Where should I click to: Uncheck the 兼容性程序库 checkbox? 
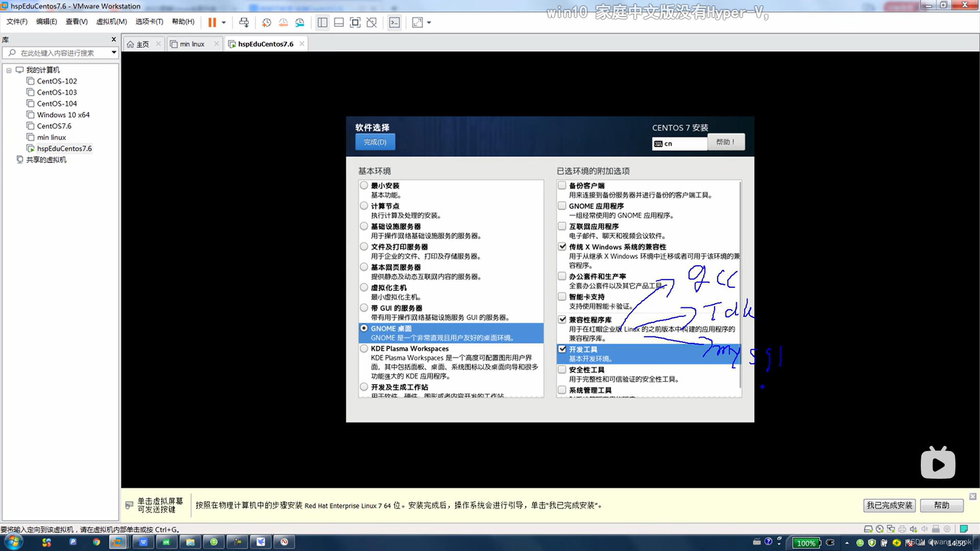[x=562, y=320]
